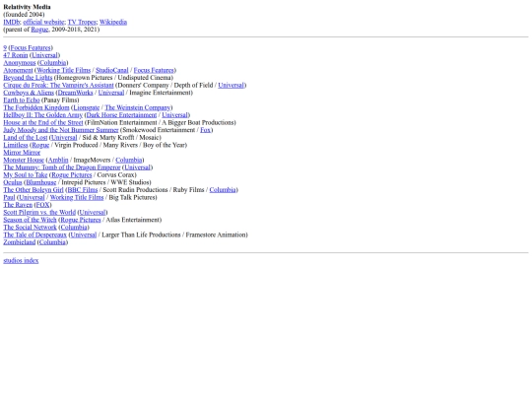Open the Limitless film link
This screenshot has height=399, width=532.
point(16,145)
